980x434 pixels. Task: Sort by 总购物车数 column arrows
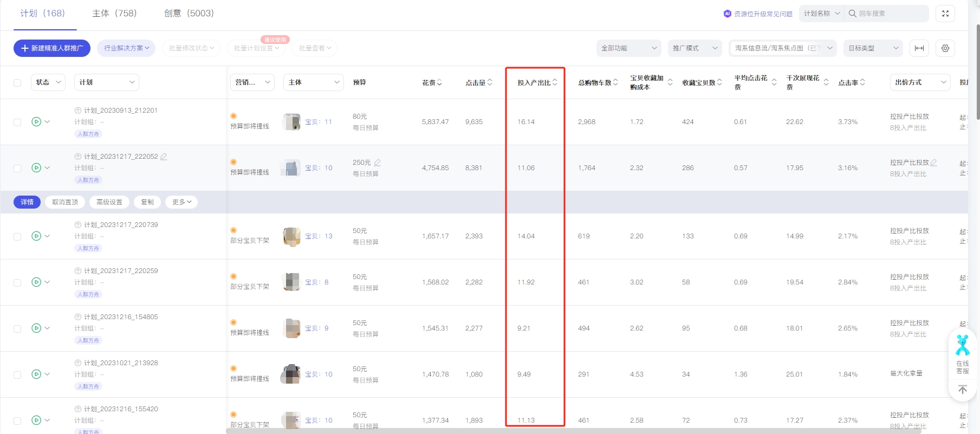pyautogui.click(x=615, y=82)
